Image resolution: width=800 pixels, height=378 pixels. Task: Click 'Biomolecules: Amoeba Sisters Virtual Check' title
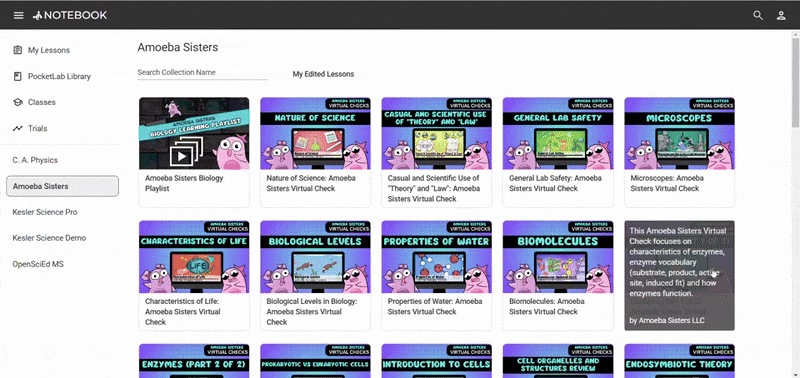547,307
